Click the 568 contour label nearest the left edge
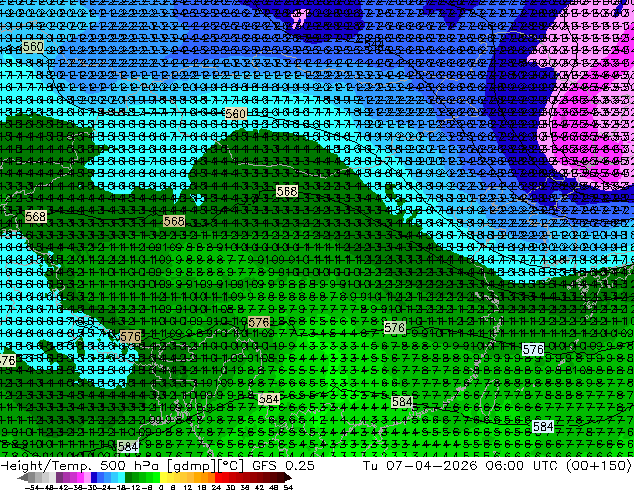The width and height of the screenshot is (634, 490). click(x=36, y=217)
